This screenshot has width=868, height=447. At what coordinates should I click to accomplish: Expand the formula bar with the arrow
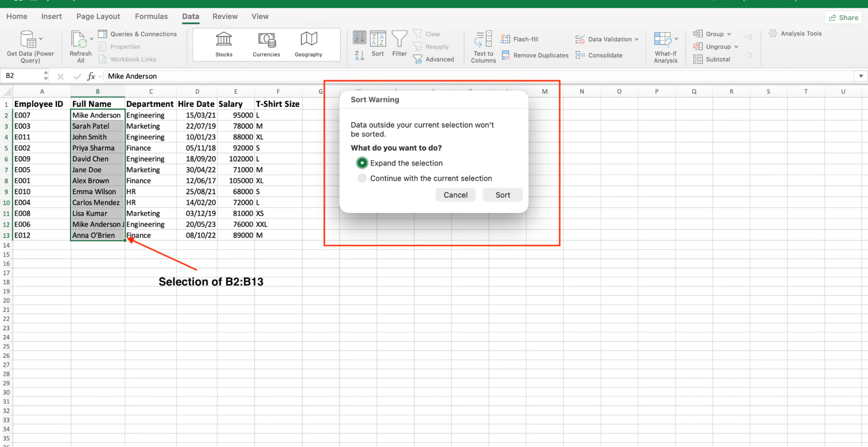861,76
